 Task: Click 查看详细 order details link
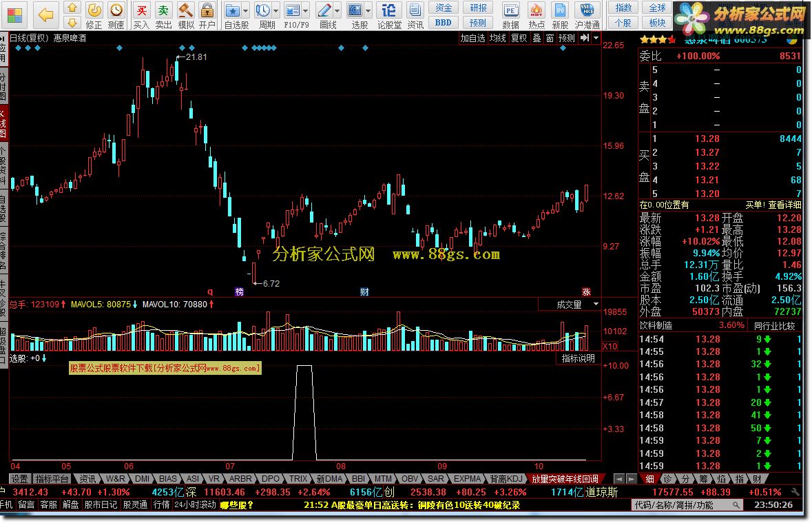point(784,205)
